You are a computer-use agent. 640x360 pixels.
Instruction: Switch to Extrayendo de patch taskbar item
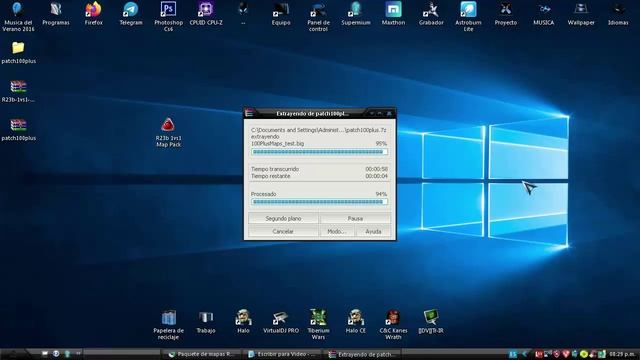[363, 354]
